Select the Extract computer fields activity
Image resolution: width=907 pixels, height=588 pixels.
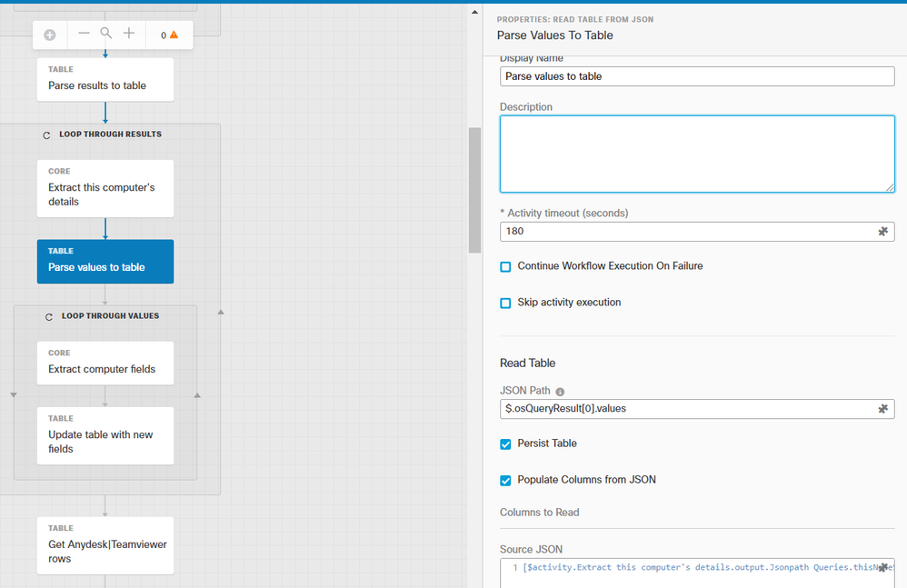click(105, 364)
